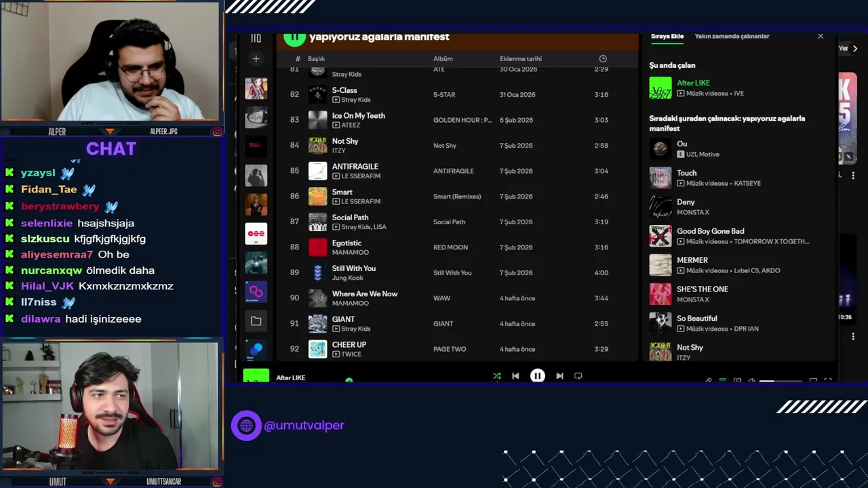Enter fullscreen via player bar icon
This screenshot has height=488, width=868.
pyautogui.click(x=828, y=381)
